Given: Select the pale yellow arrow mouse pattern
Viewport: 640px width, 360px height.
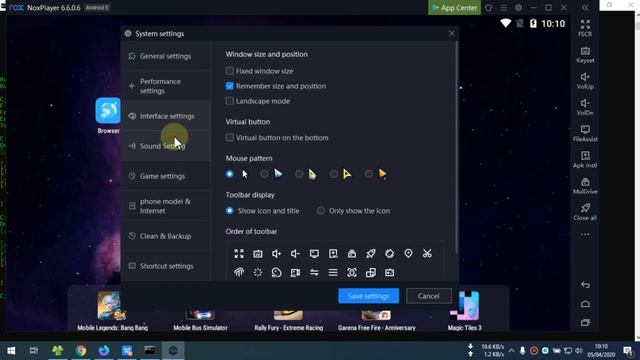Looking at the screenshot, I should click(299, 174).
